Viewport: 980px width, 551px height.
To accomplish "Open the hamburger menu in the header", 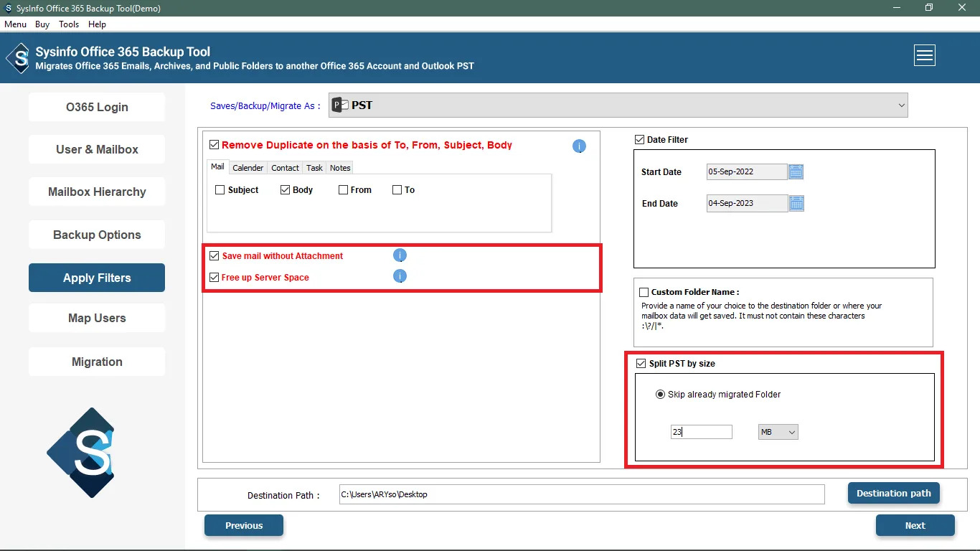I will pos(925,55).
